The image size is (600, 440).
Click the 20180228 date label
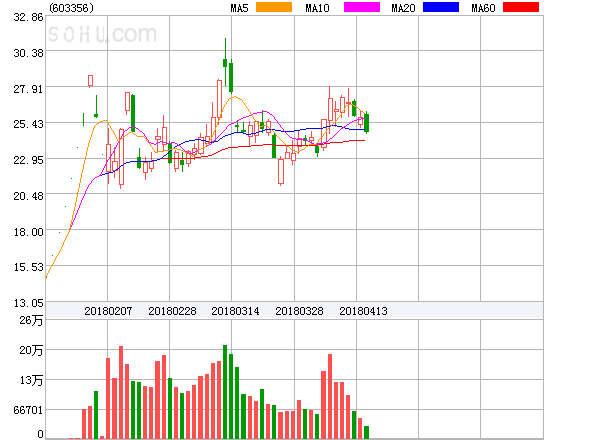172,311
